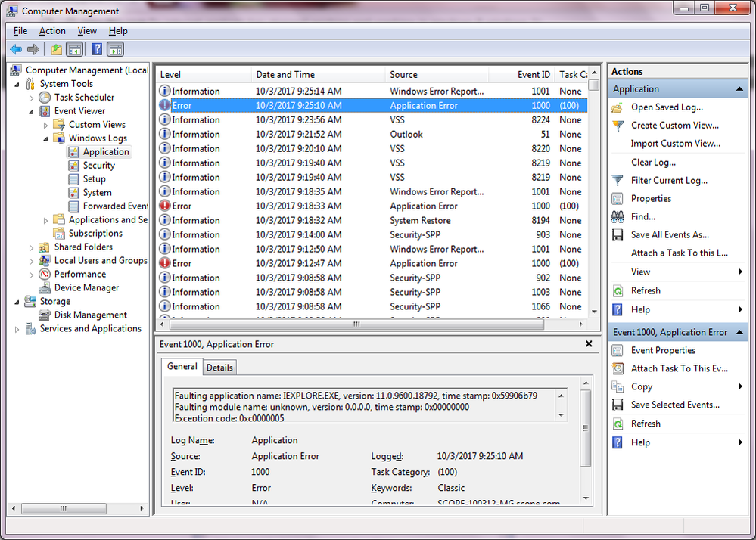The image size is (756, 540).
Task: Select the VSS event 8224 row
Action: click(x=372, y=120)
